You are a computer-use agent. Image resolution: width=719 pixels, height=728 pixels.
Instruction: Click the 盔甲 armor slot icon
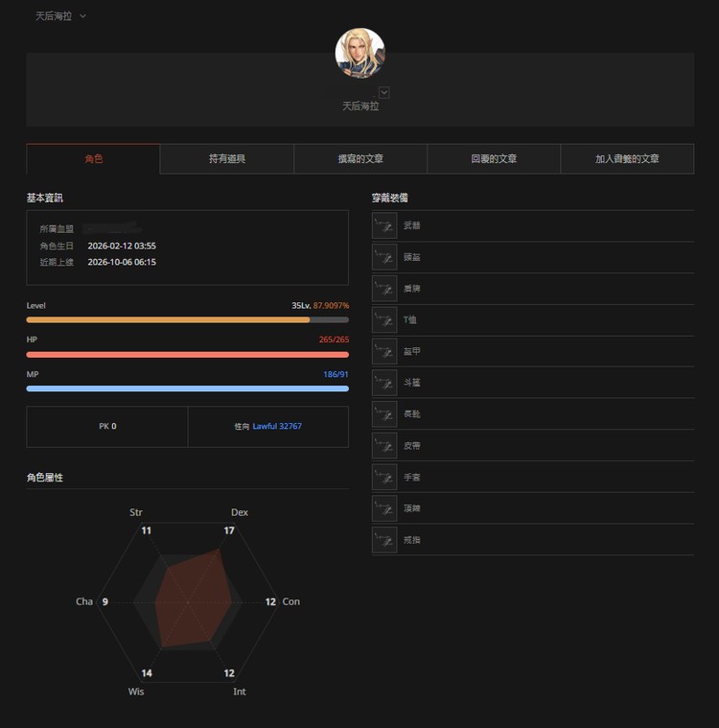384,351
